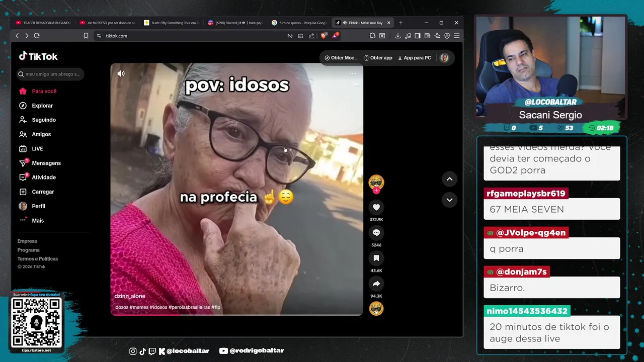644x362 pixels.
Task: Open Termos e Políticas link
Action: [x=38, y=259]
